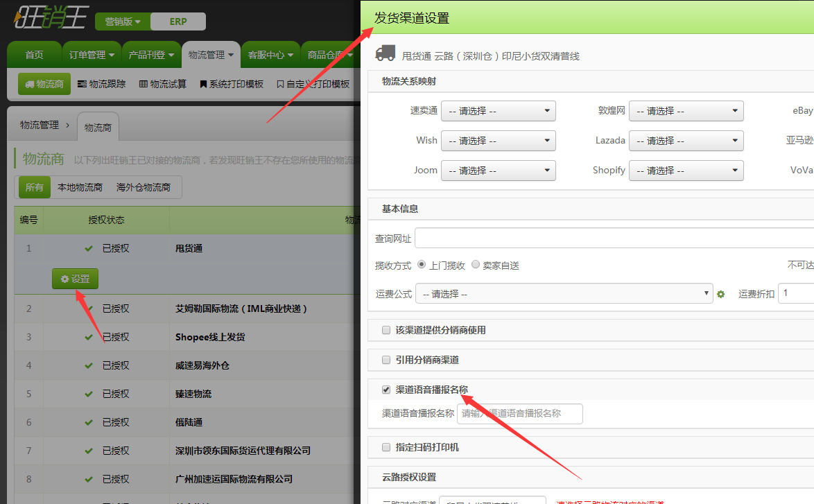Click the 威速易海外仓 row name
Image resolution: width=814 pixels, height=504 pixels.
[202, 366]
